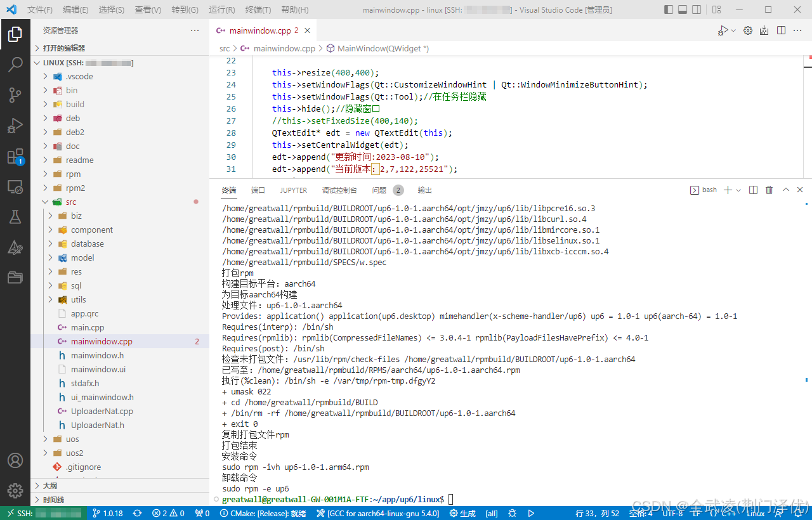812x520 pixels.
Task: Open new terminal launch profile dropdown
Action: click(738, 190)
